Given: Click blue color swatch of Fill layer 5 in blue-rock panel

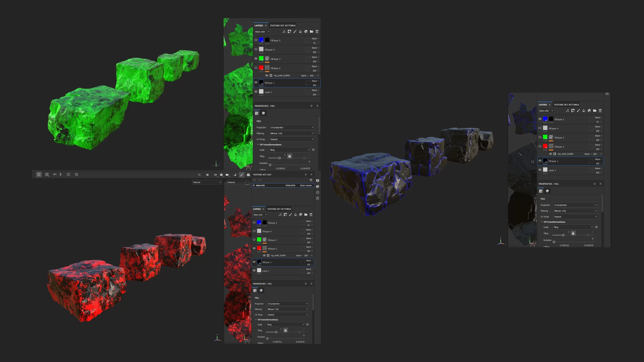Looking at the screenshot, I should [545, 119].
